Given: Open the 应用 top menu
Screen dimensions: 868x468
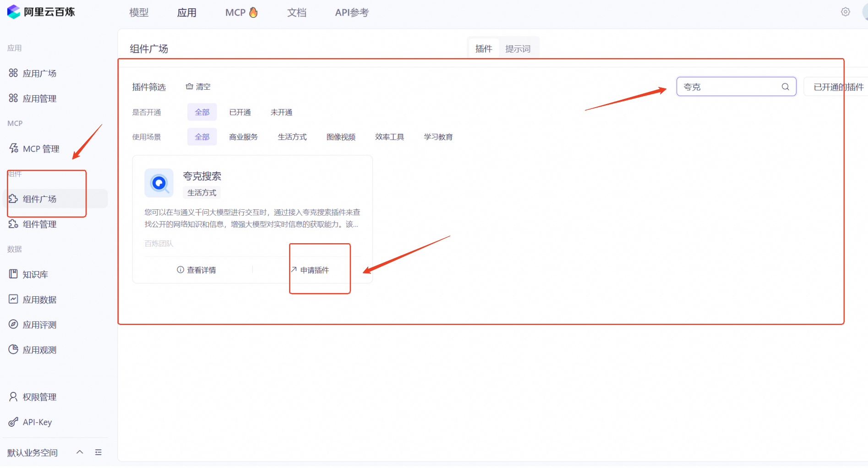Looking at the screenshot, I should (187, 12).
